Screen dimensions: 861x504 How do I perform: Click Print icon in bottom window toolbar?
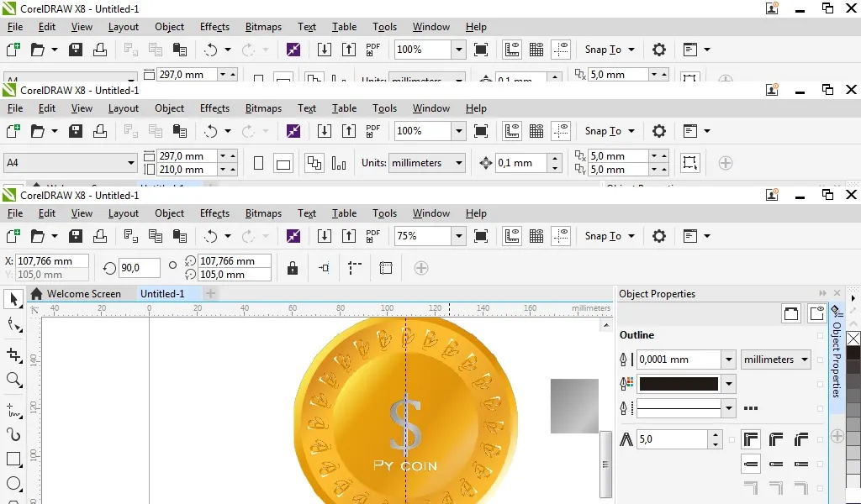coord(100,236)
